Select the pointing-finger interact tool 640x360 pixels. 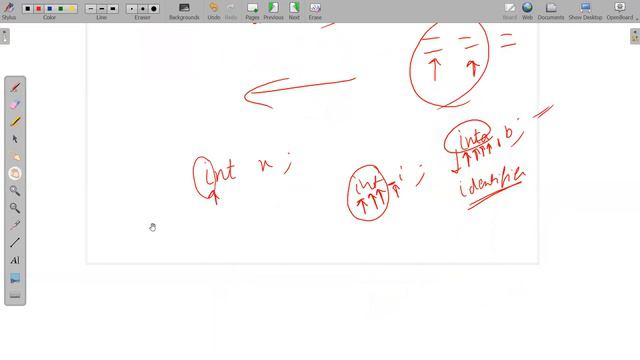15,156
